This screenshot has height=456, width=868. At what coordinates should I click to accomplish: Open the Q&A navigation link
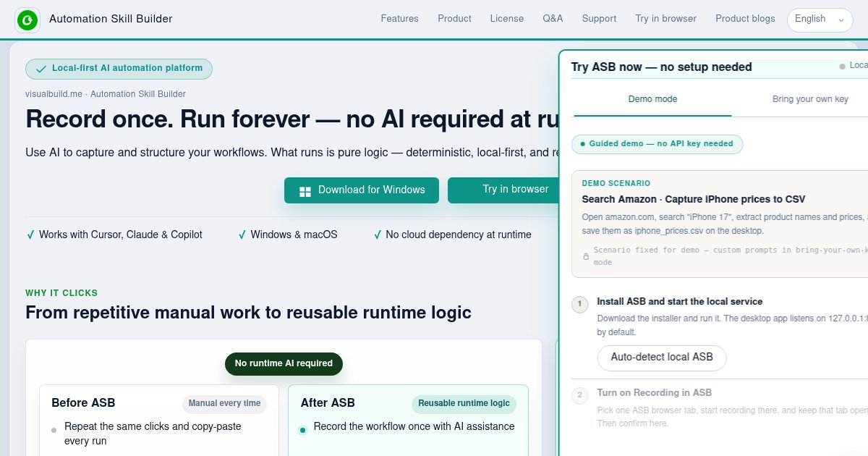(553, 19)
